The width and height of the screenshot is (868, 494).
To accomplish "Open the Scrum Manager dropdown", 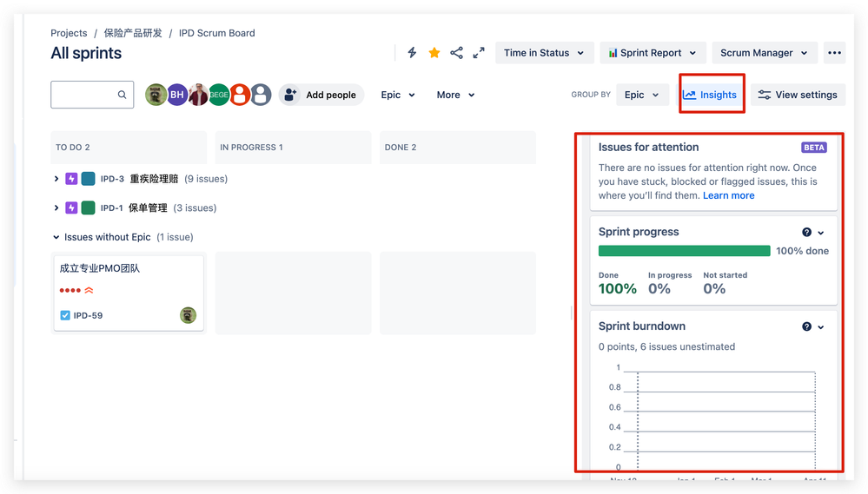I will (x=764, y=53).
